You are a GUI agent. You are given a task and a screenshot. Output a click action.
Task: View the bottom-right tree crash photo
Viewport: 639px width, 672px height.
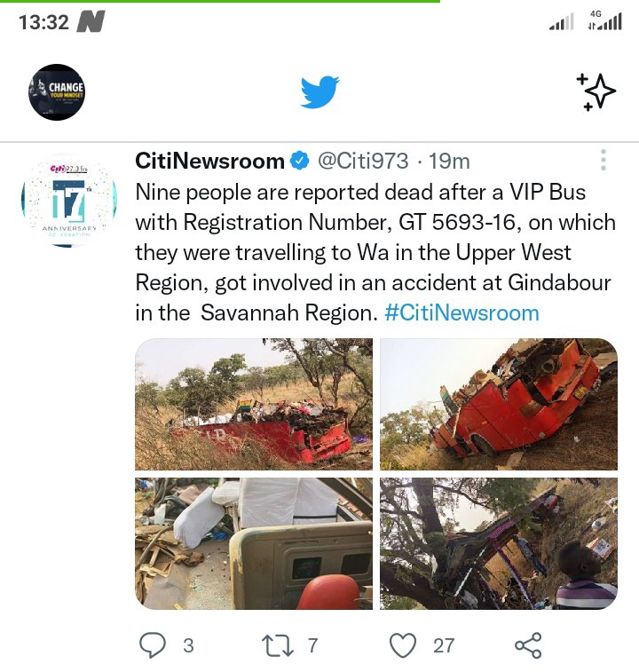click(x=499, y=543)
